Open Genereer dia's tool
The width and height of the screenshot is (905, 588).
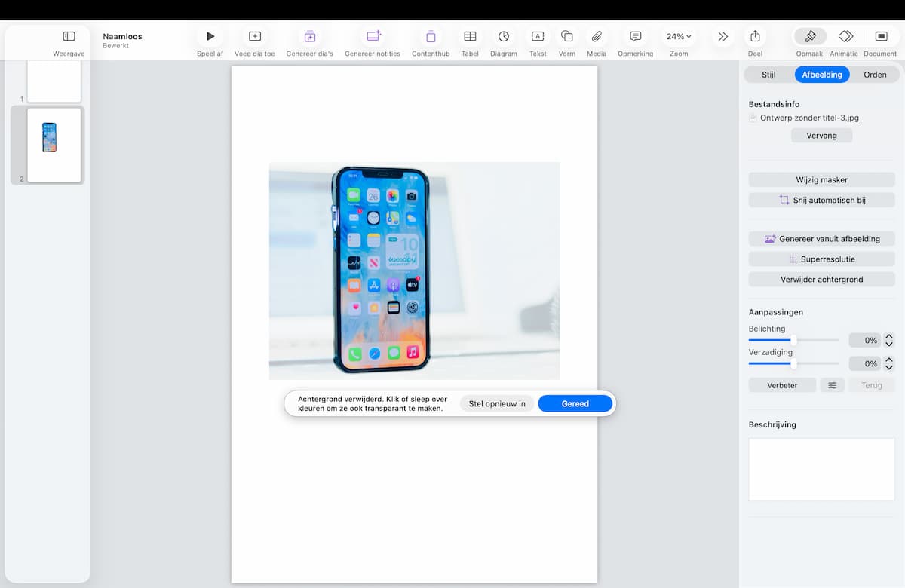coord(310,36)
